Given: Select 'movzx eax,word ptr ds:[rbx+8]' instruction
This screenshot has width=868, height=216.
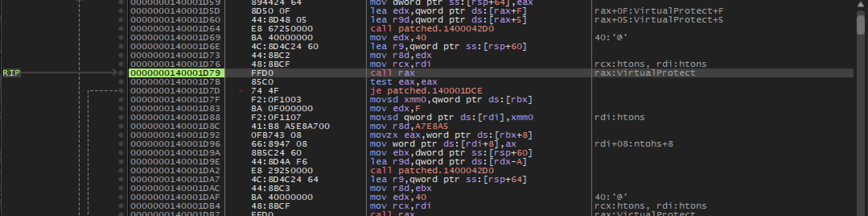Looking at the screenshot, I should pos(451,135).
